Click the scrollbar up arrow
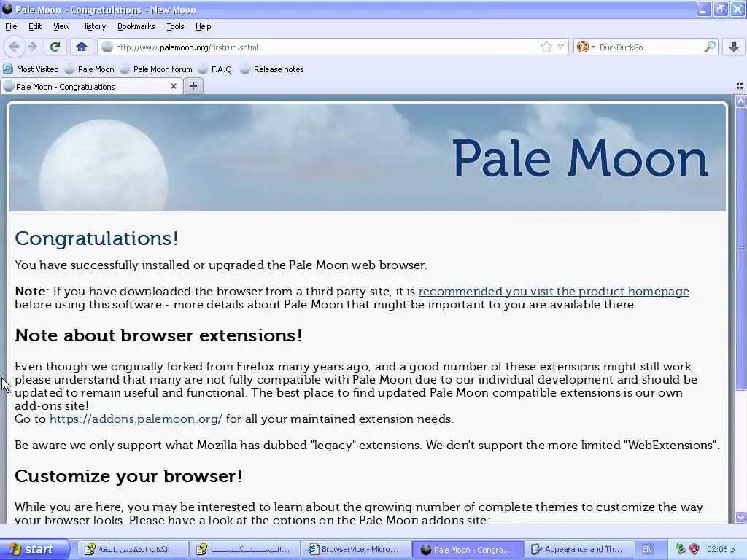 741,101
